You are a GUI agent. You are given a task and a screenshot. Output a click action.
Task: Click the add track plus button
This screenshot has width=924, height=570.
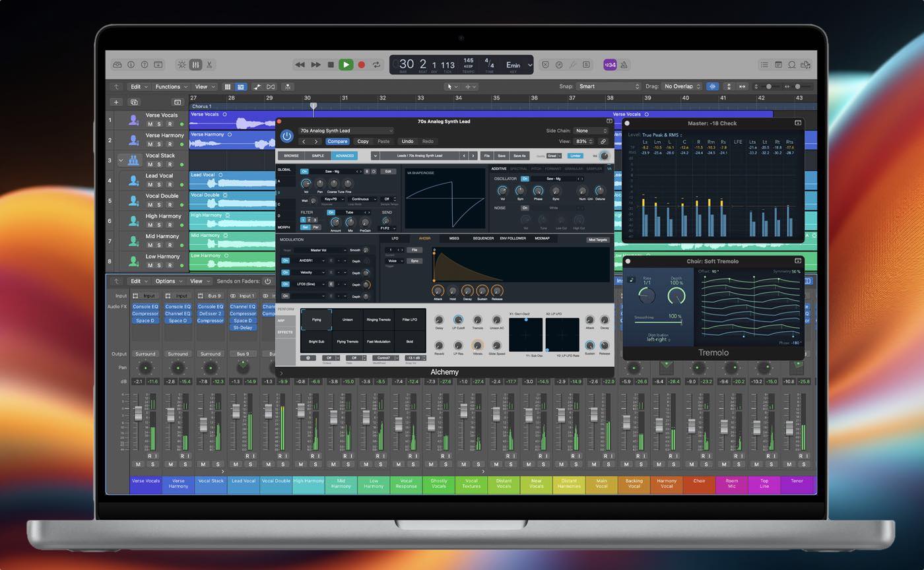[x=116, y=102]
